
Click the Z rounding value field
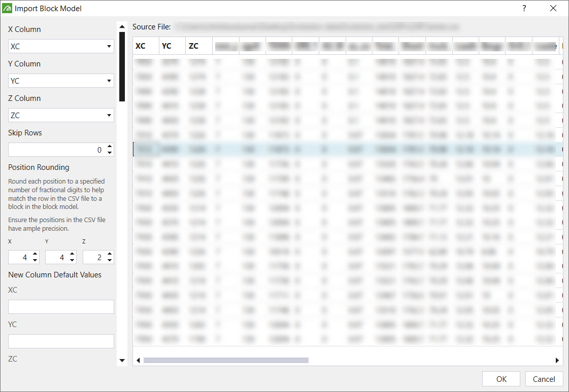click(x=94, y=257)
